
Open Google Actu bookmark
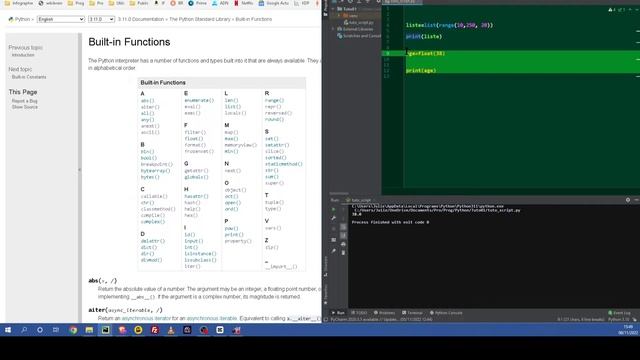coord(274,3)
